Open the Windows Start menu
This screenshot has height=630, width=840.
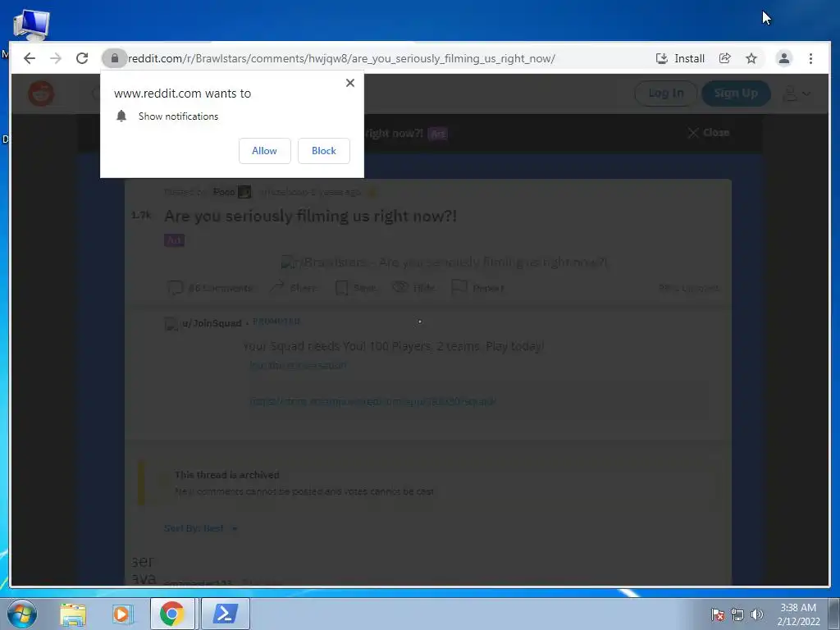(x=22, y=614)
